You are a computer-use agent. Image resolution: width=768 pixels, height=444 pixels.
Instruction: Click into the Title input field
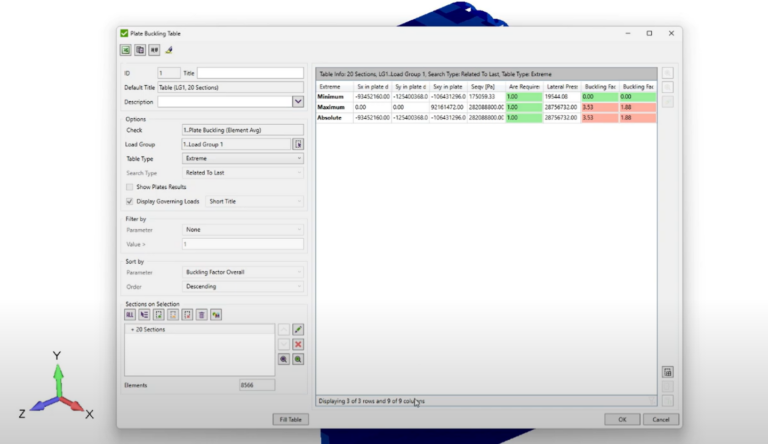coord(250,73)
